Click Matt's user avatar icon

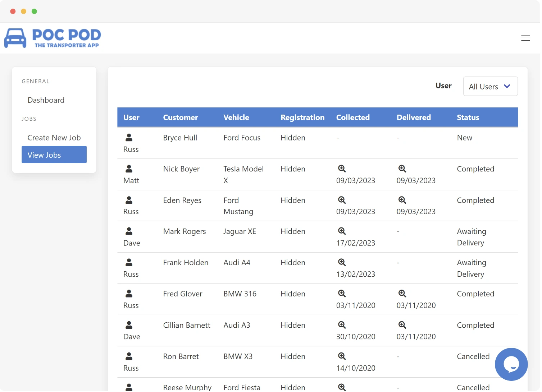(x=129, y=169)
